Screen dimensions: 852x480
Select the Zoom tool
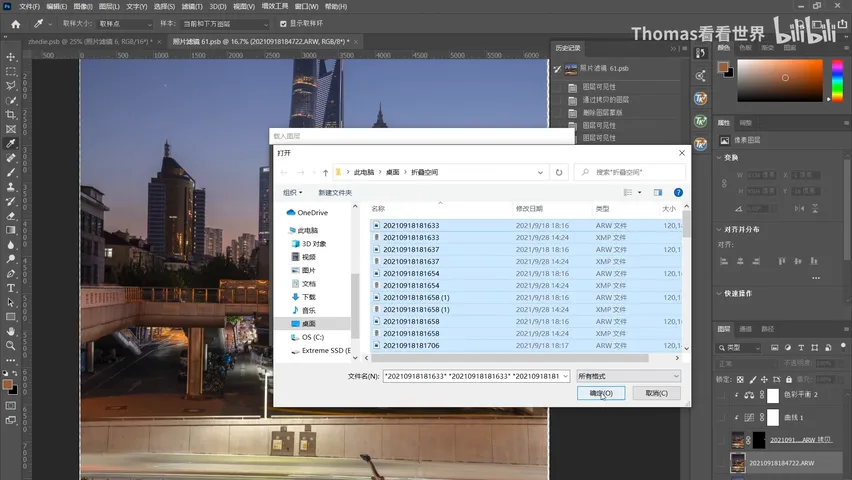(11, 346)
